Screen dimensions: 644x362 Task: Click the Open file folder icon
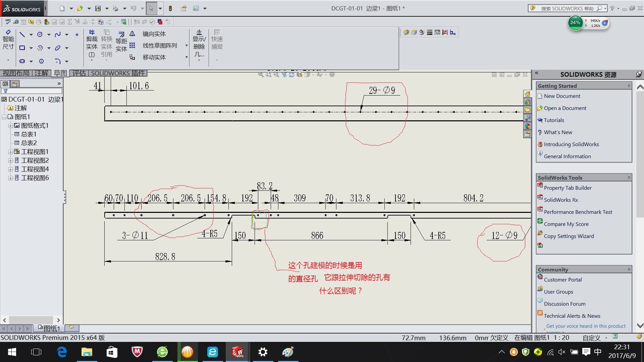point(80,8)
